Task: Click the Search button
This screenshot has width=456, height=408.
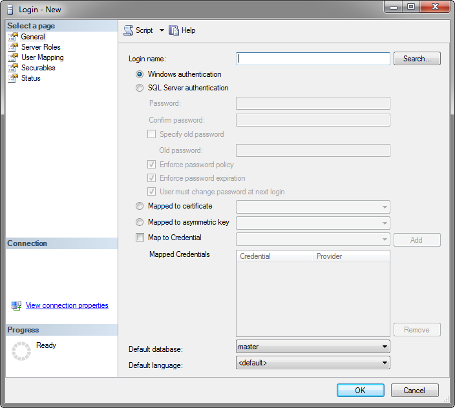Action: point(417,58)
